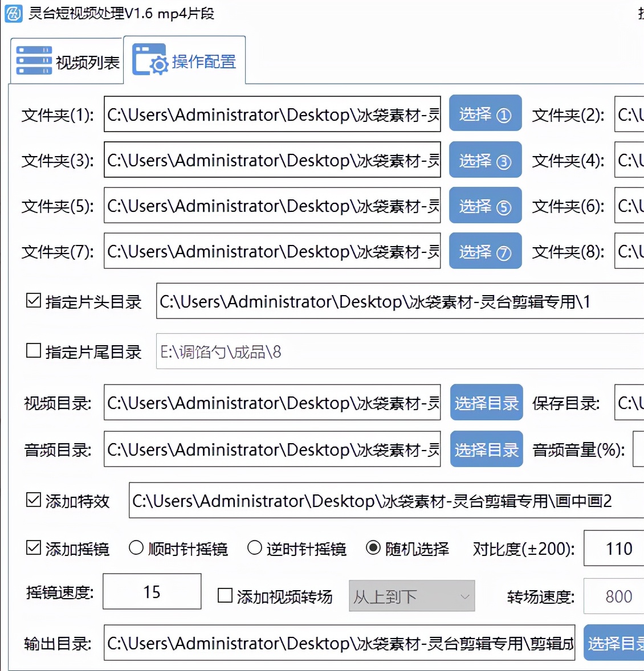Select the 顺时针摇镜 radio button
This screenshot has width=644, height=671.
(x=136, y=547)
